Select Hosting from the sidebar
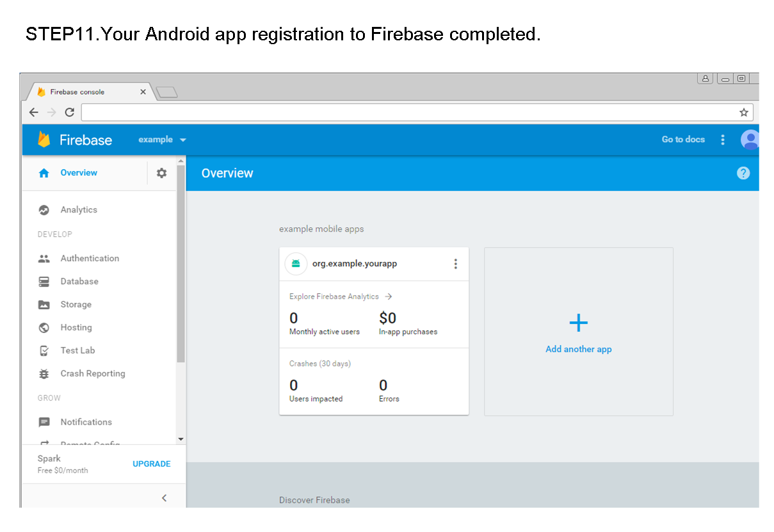 75,327
